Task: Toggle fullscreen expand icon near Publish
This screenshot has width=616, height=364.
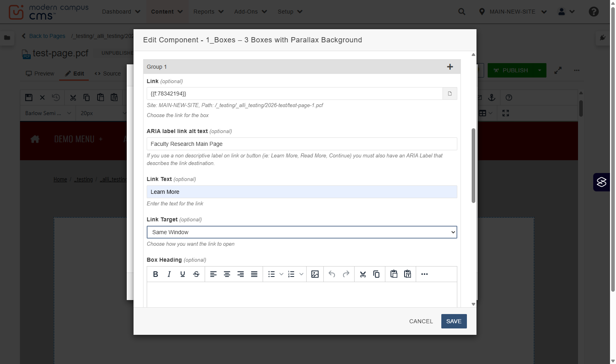Action: pyautogui.click(x=558, y=70)
